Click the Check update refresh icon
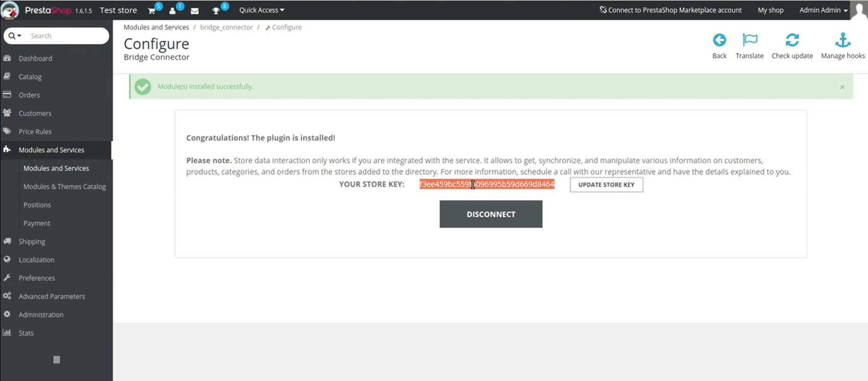The height and width of the screenshot is (381, 868). tap(792, 40)
